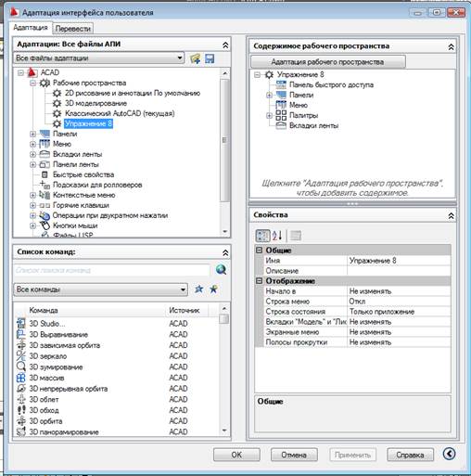Click the load partial customization file icon
Image resolution: width=471 pixels, height=476 pixels.
[196, 58]
